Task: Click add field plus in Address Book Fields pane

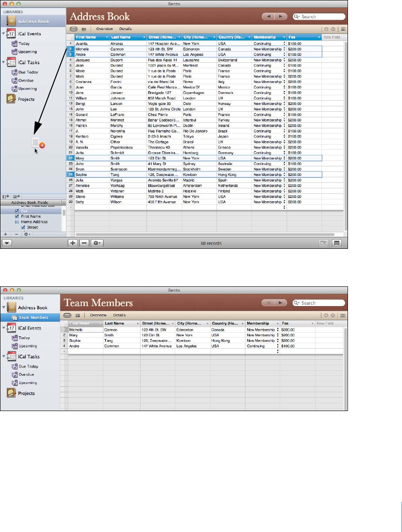Action: point(5,234)
